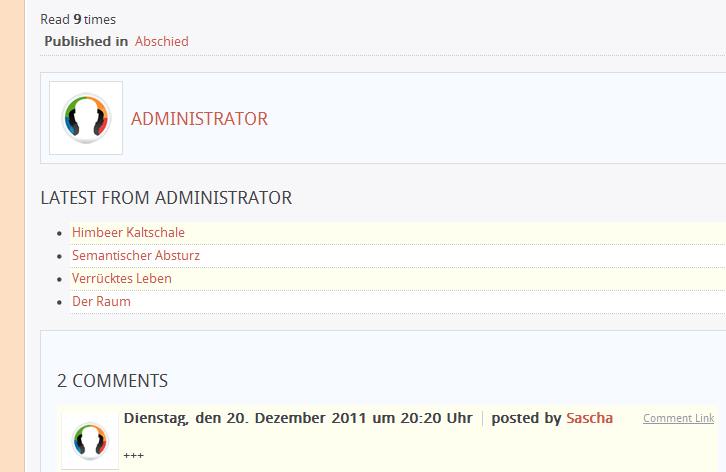
Task: Click the Administrator author avatar image
Action: [x=86, y=118]
